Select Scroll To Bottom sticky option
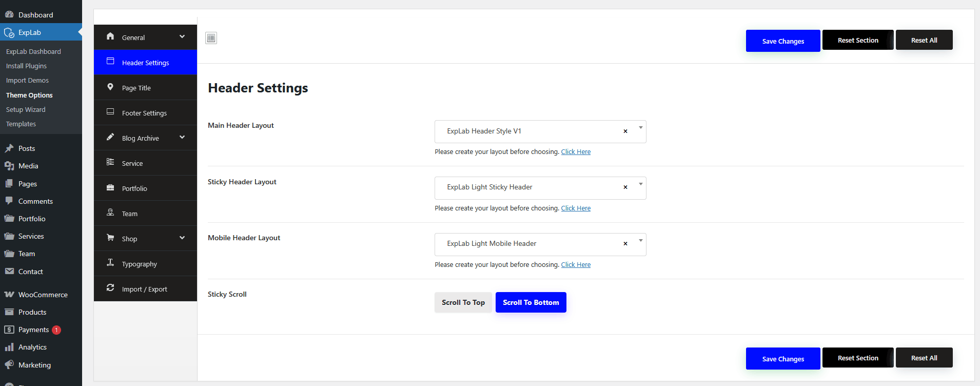Viewport: 980px width, 386px height. [x=531, y=302]
